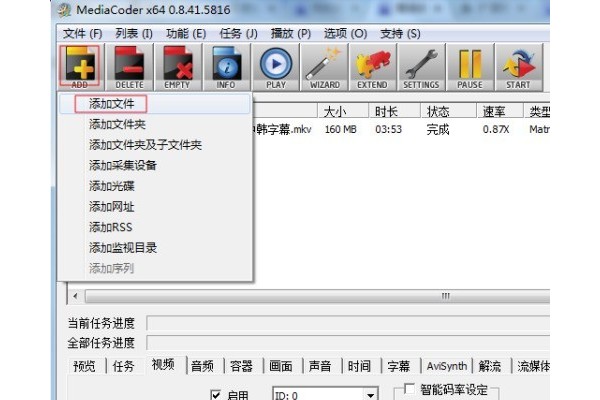Open the 任务 (J) menu
This screenshot has height=400, width=600.
tap(238, 34)
